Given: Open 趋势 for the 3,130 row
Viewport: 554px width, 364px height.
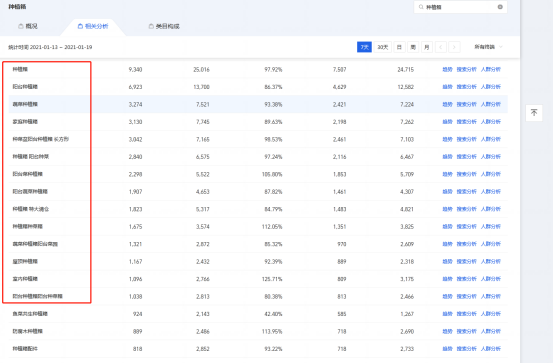Looking at the screenshot, I should click(x=447, y=122).
